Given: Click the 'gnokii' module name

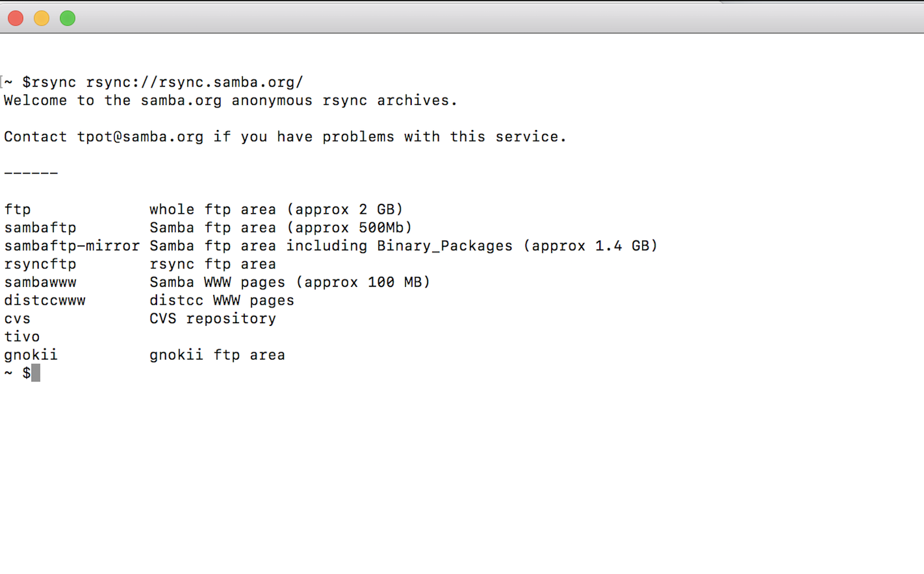Looking at the screenshot, I should (31, 355).
